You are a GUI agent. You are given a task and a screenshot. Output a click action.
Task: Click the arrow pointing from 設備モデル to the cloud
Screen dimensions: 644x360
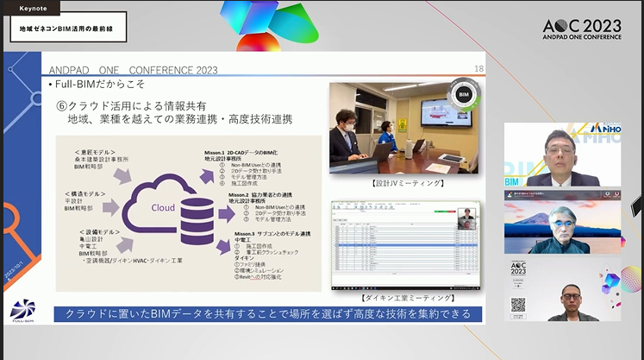124,245
